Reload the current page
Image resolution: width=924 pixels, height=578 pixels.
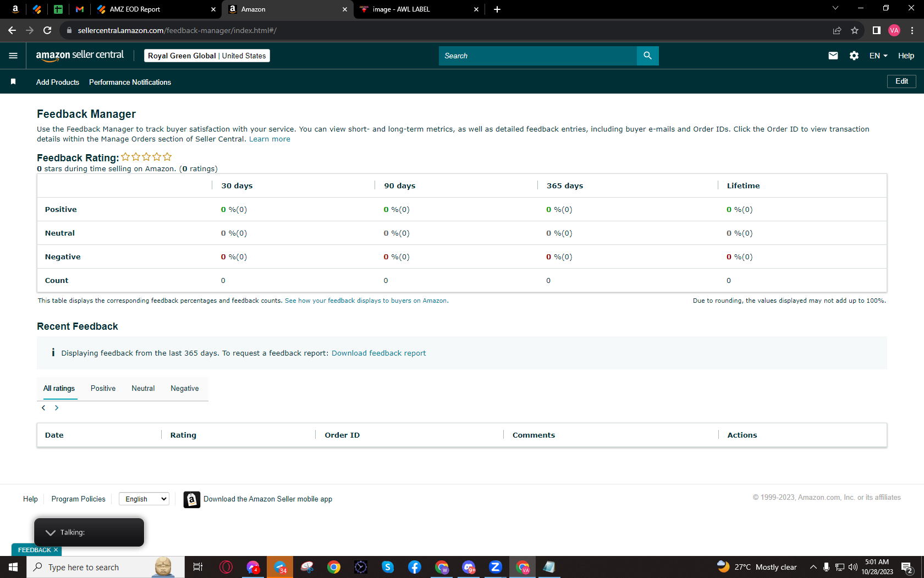pyautogui.click(x=47, y=30)
